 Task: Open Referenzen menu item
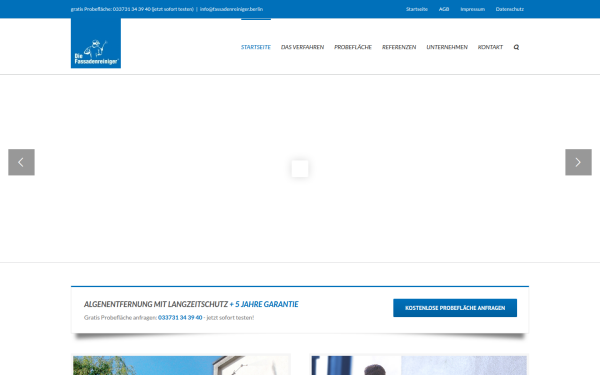[399, 47]
